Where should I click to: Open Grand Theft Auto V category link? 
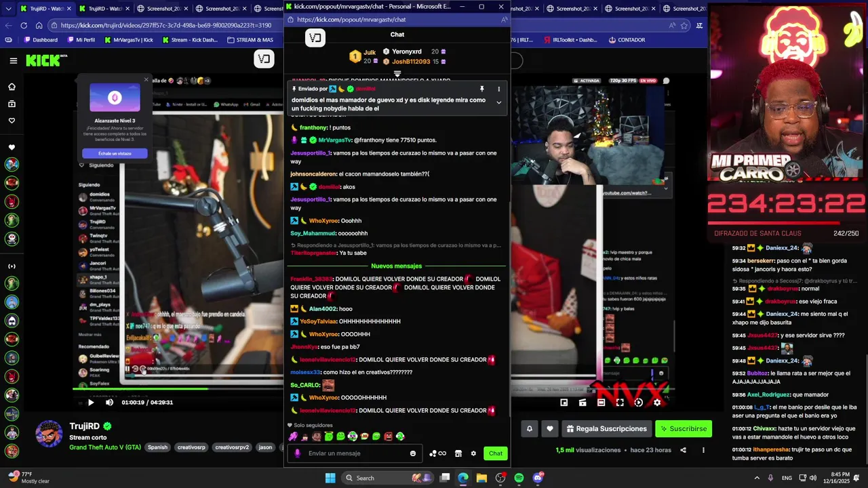(x=105, y=447)
